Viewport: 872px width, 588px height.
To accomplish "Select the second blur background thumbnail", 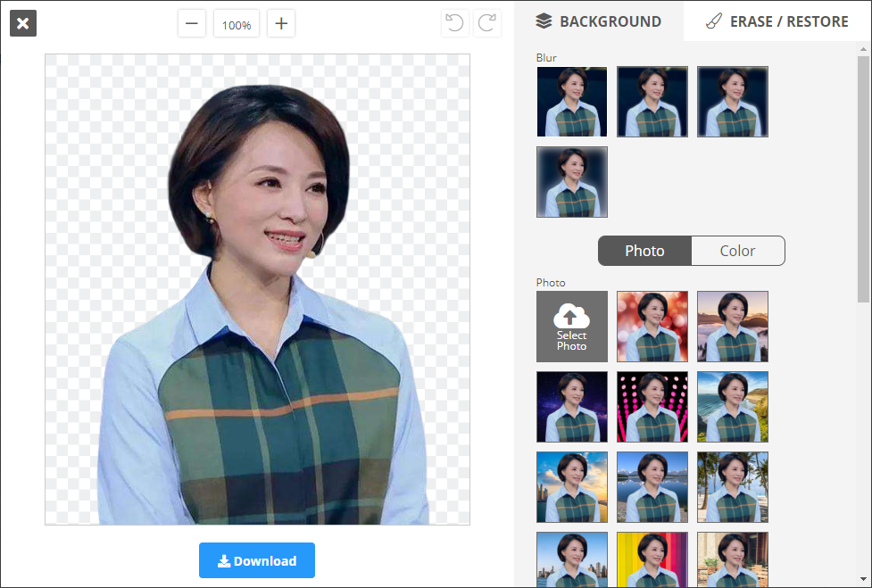I will (x=652, y=102).
